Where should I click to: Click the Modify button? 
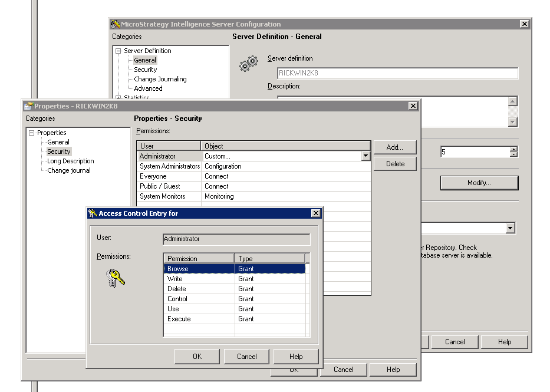point(479,183)
